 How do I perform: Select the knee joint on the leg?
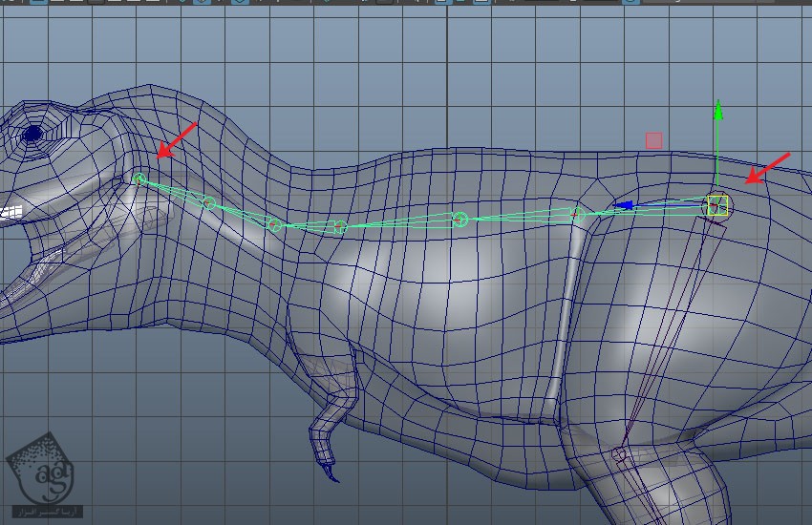click(x=619, y=454)
